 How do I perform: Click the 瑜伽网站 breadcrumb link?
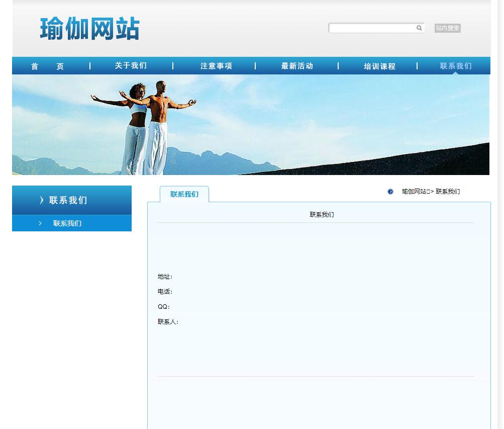click(414, 192)
